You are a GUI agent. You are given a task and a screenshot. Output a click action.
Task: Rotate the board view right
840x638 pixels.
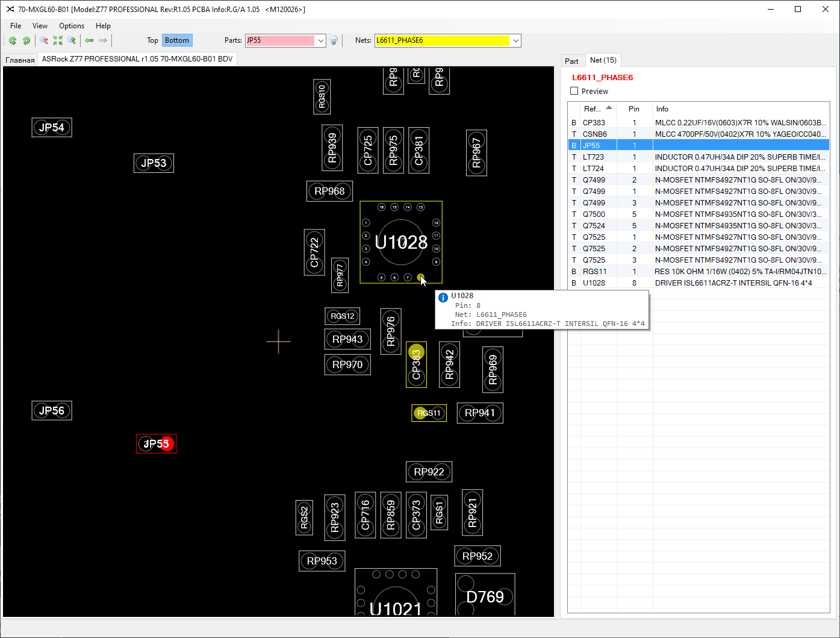coord(26,40)
